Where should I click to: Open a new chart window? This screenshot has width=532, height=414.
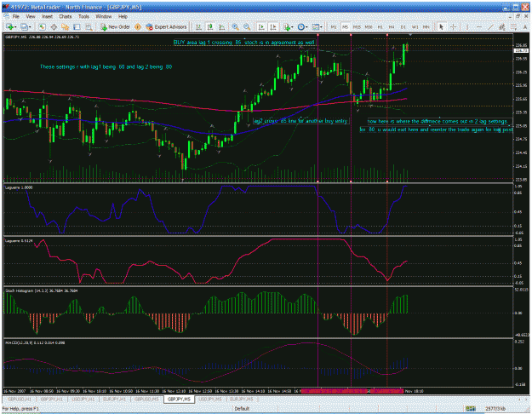(x=10, y=26)
